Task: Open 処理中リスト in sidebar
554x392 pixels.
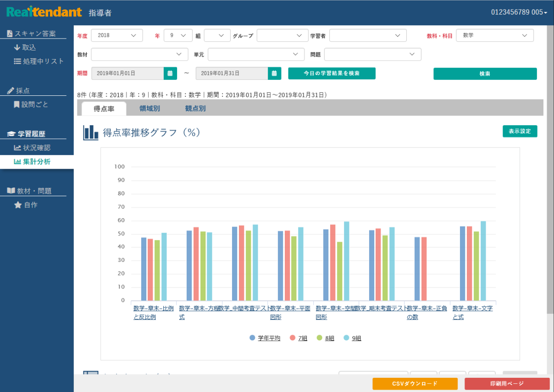Action: [39, 61]
